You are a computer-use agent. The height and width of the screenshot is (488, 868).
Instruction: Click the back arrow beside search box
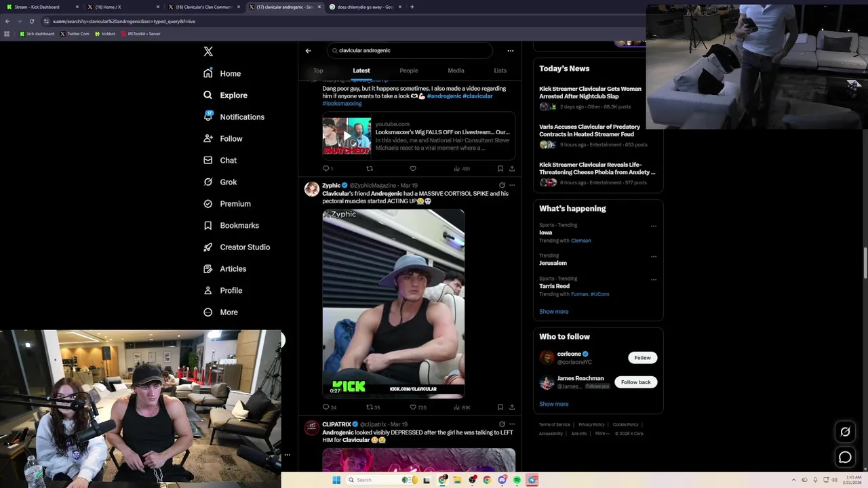click(x=308, y=51)
